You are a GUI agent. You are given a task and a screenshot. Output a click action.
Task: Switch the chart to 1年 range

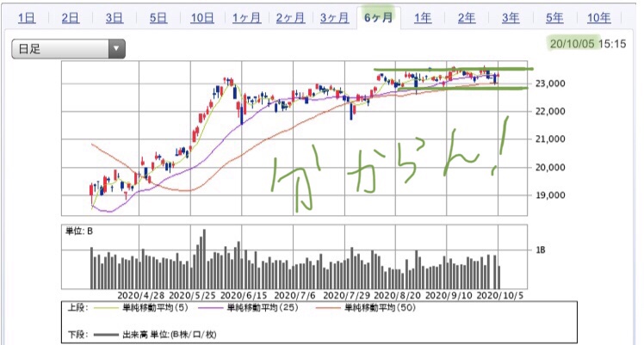422,17
